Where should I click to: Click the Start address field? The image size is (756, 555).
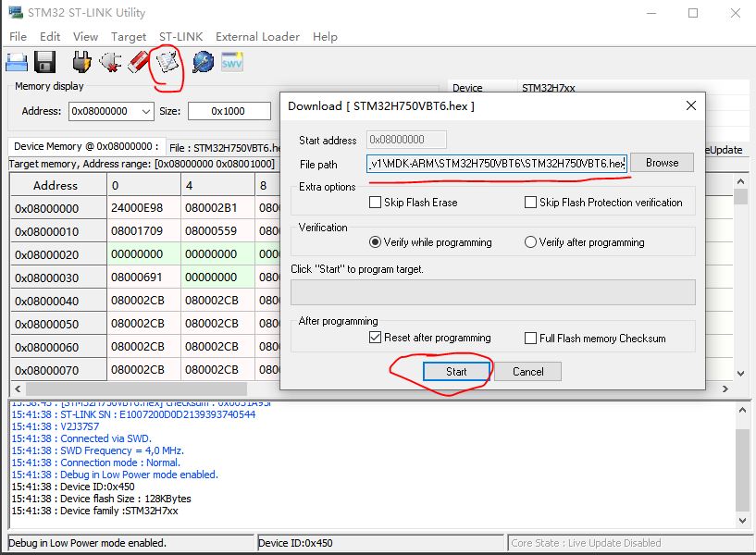point(406,140)
